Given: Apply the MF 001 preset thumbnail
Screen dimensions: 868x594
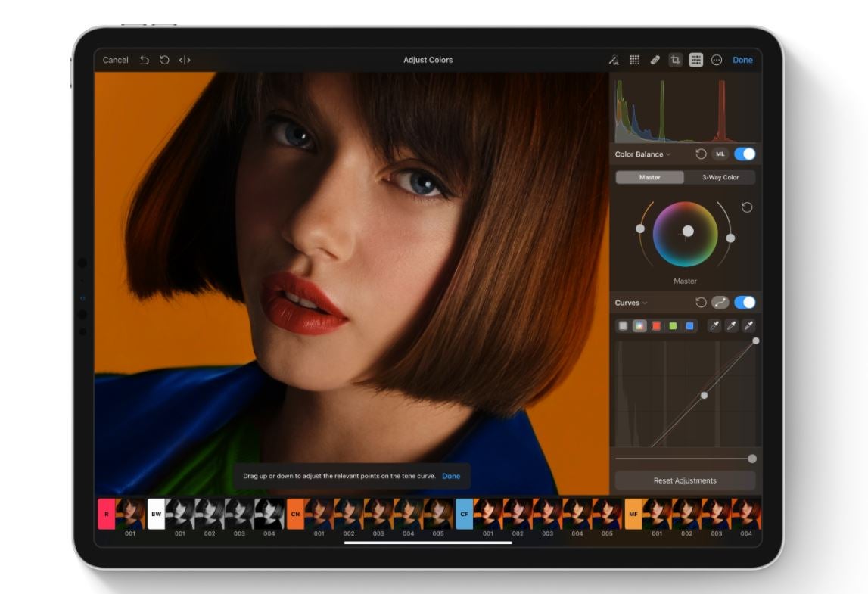Looking at the screenshot, I should (657, 514).
